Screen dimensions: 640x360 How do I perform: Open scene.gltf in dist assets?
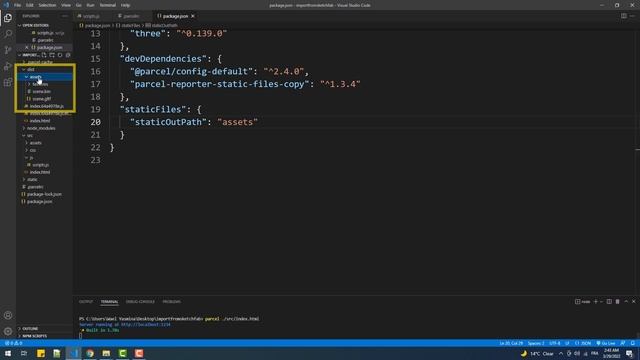[45, 99]
